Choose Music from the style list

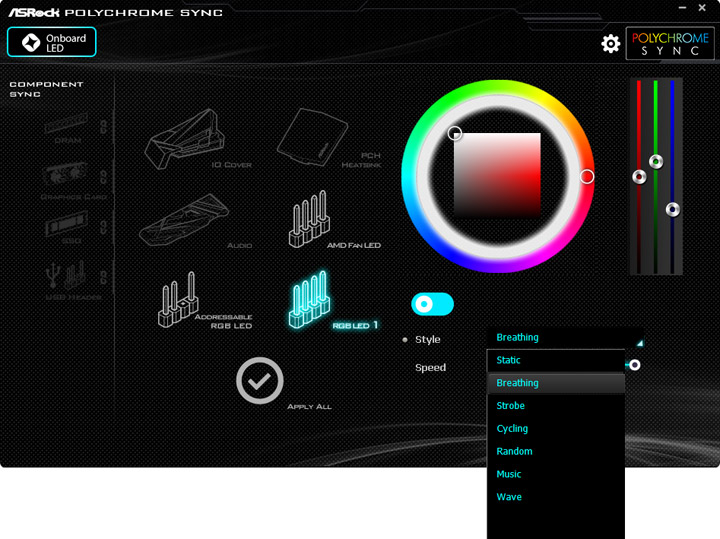tap(556, 474)
